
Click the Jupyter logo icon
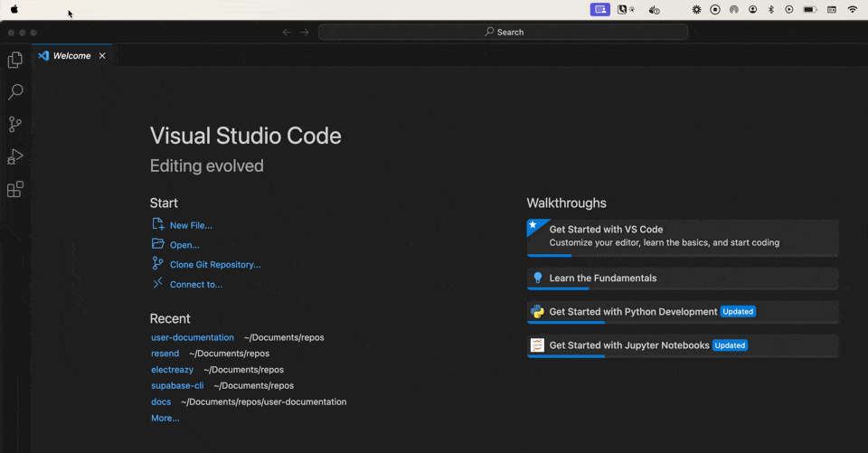coord(537,345)
